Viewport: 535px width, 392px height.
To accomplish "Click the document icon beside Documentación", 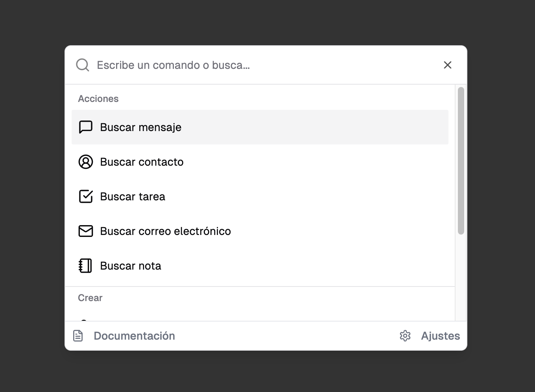I will click(x=78, y=336).
